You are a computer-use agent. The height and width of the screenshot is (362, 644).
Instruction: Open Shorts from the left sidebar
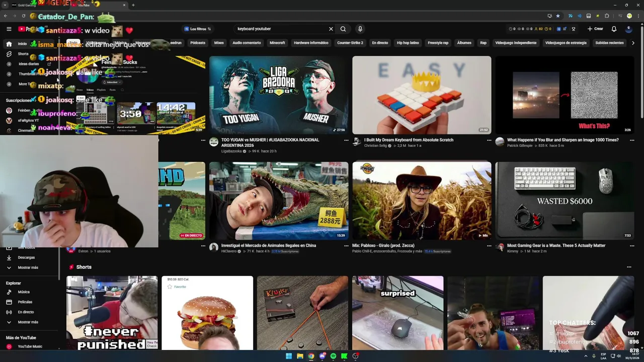point(23,54)
